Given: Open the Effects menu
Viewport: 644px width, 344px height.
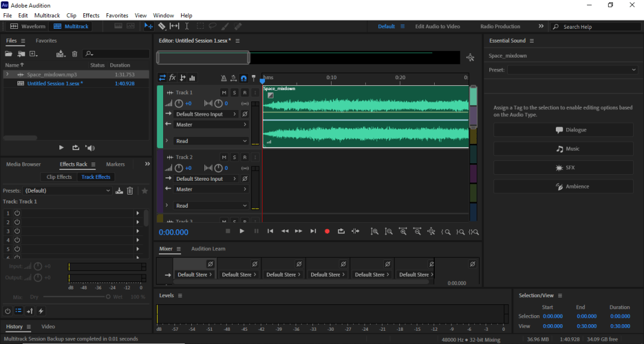Looking at the screenshot, I should coord(91,15).
